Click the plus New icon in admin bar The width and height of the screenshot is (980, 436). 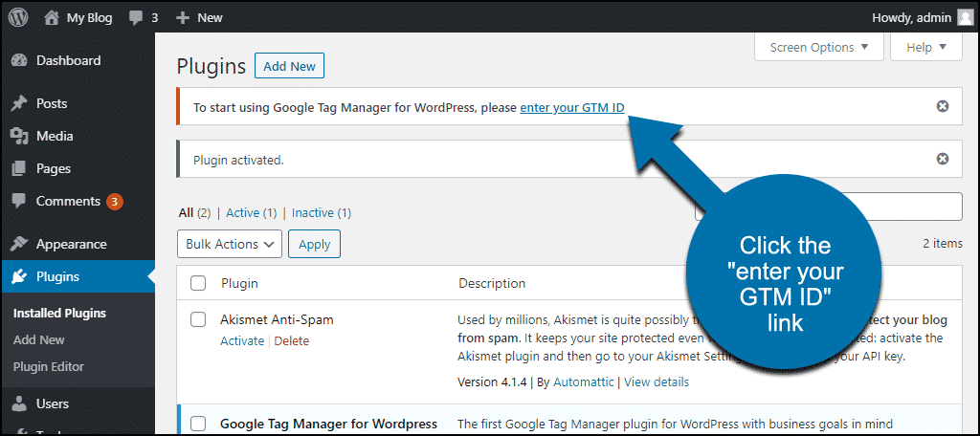[183, 18]
